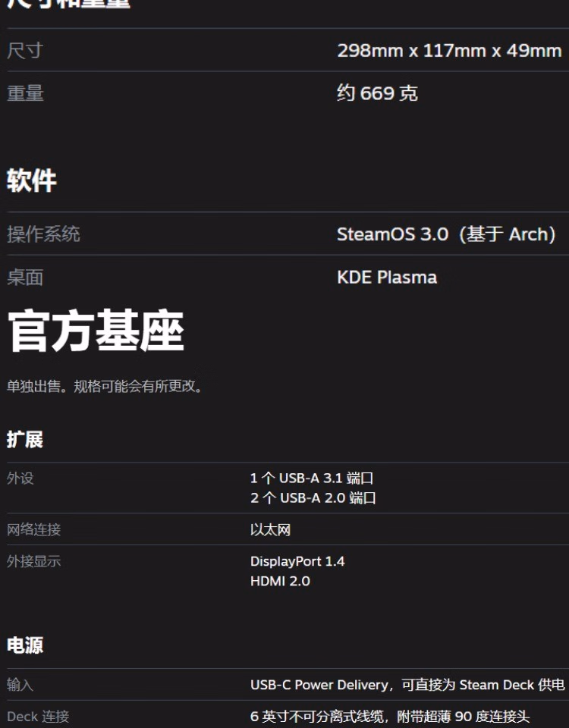Viewport: 569px width, 728px height.
Task: Click the 单独出售 disclaimer text
Action: pyautogui.click(x=105, y=386)
